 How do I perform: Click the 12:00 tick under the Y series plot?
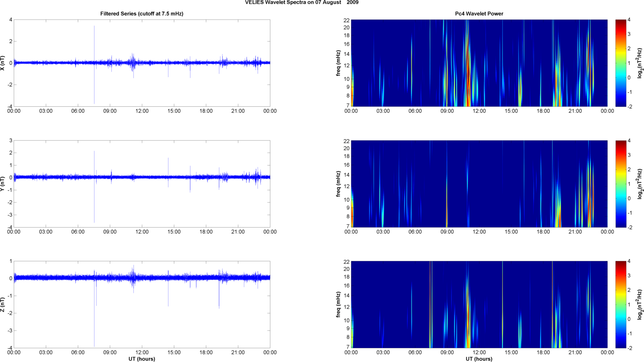[142, 232]
